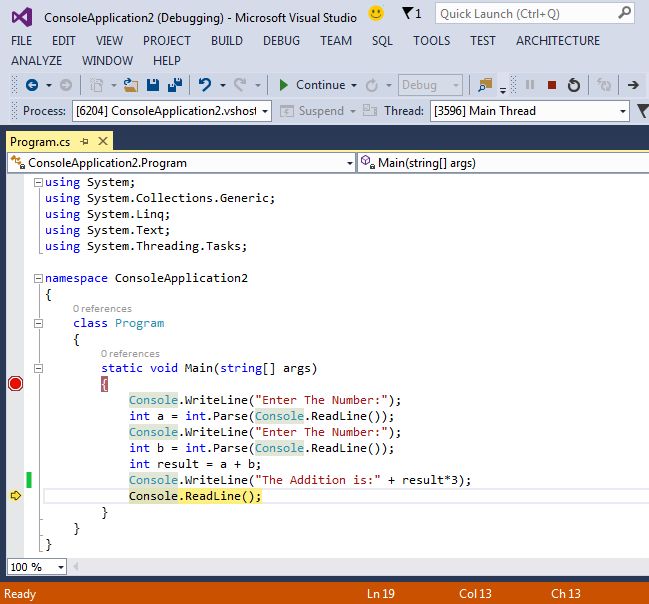Click the 0 references link above Main
649x604 pixels.
tap(130, 354)
